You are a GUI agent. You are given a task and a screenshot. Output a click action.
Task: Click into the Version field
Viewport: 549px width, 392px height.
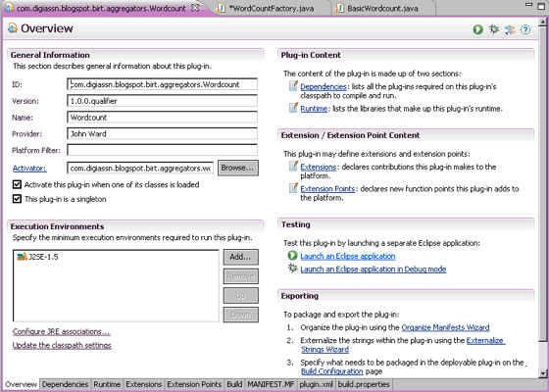pos(162,101)
